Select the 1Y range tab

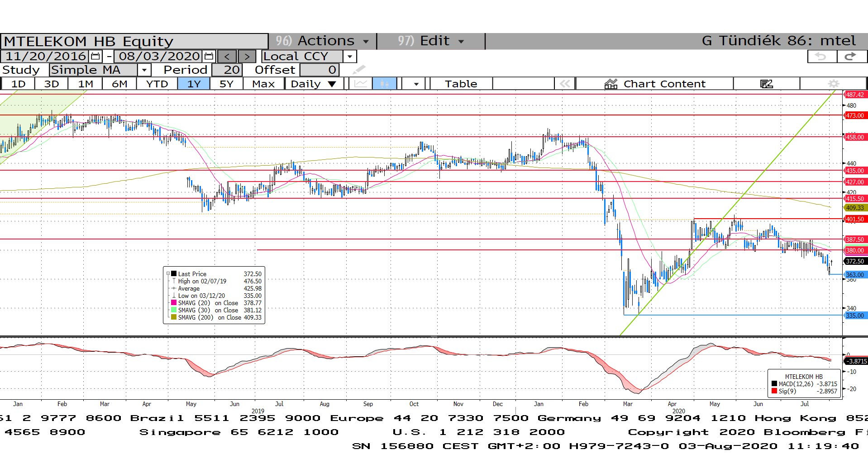(x=194, y=84)
